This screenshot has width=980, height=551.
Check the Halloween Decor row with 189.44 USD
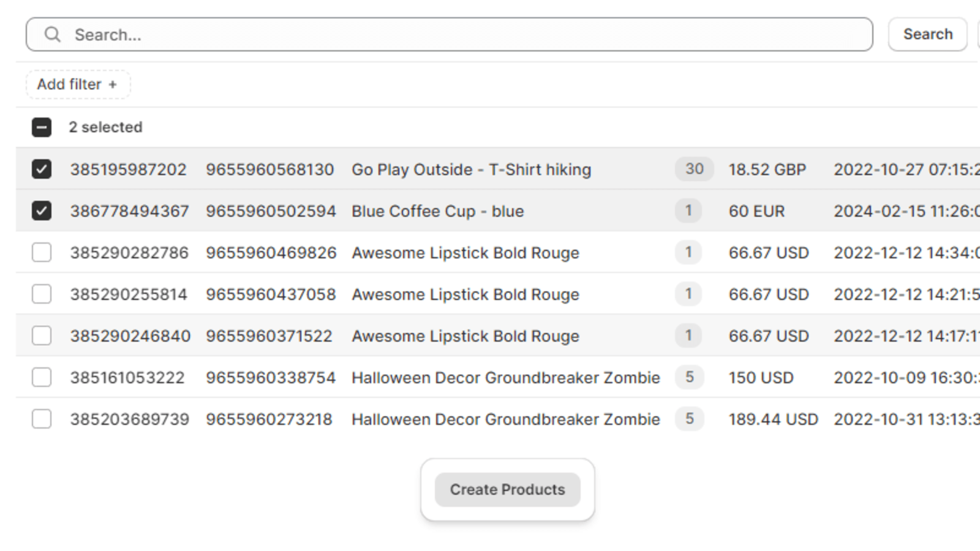[42, 419]
